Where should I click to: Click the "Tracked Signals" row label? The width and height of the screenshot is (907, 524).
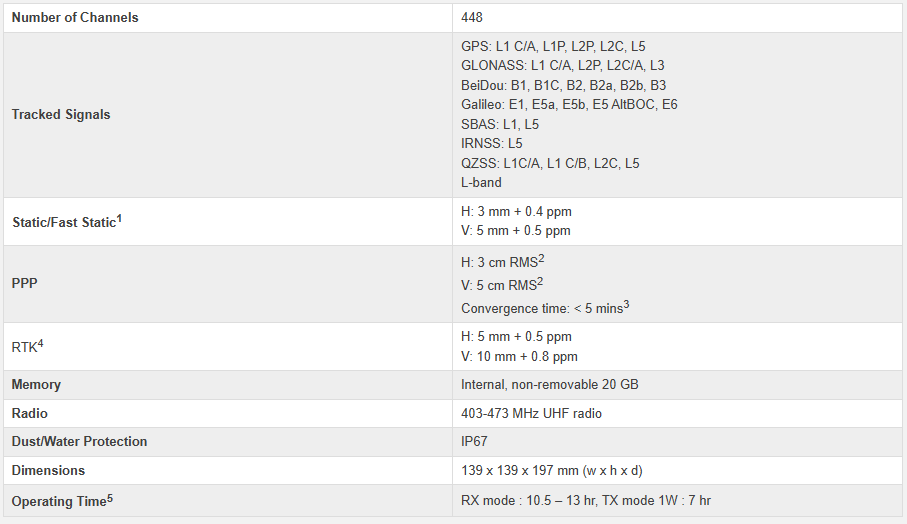point(61,114)
